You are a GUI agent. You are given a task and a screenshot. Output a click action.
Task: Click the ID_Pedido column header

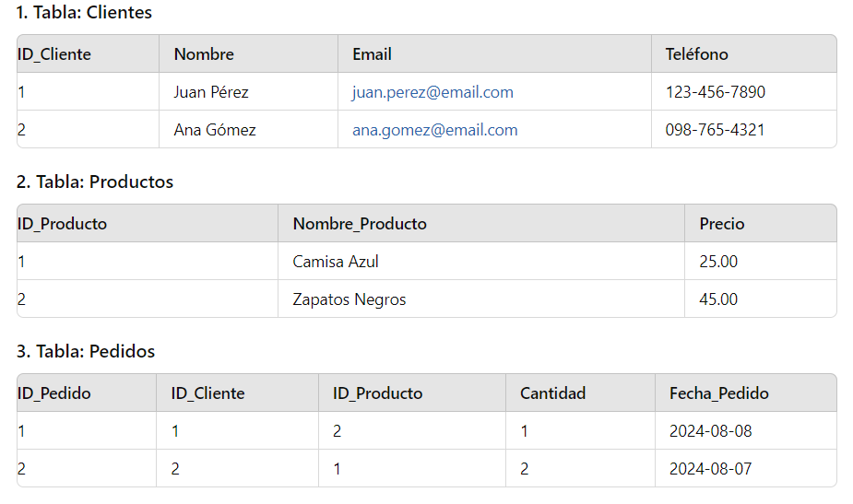point(53,393)
